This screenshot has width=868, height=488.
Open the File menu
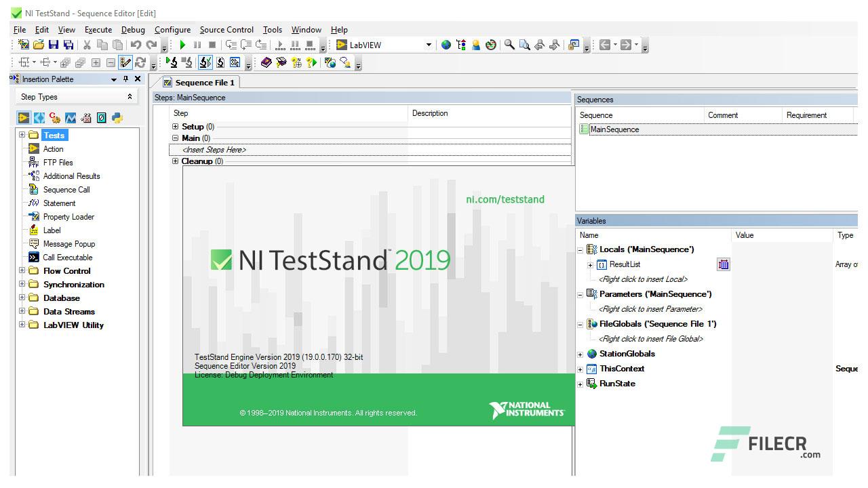point(20,30)
